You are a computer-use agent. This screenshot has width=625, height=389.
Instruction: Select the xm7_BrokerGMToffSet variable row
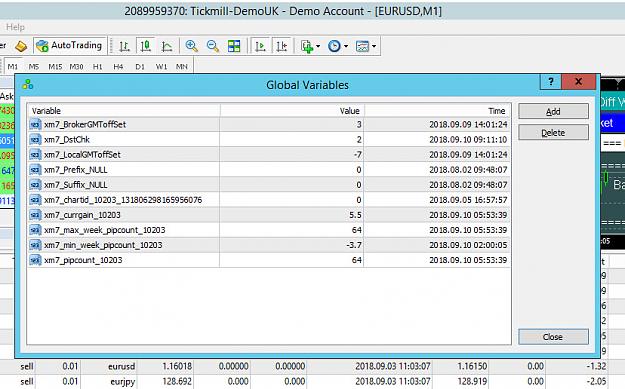pyautogui.click(x=269, y=124)
